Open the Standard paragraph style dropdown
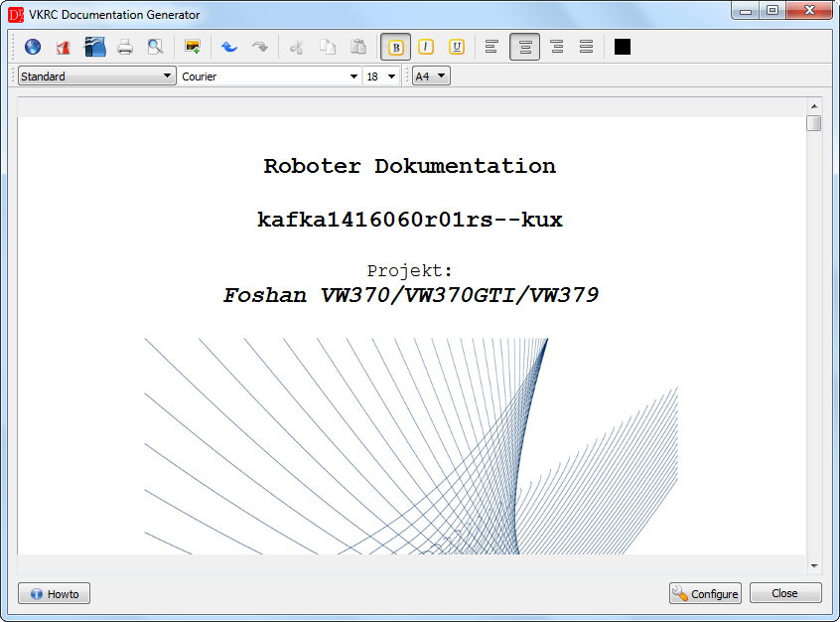This screenshot has height=622, width=840. pos(97,77)
